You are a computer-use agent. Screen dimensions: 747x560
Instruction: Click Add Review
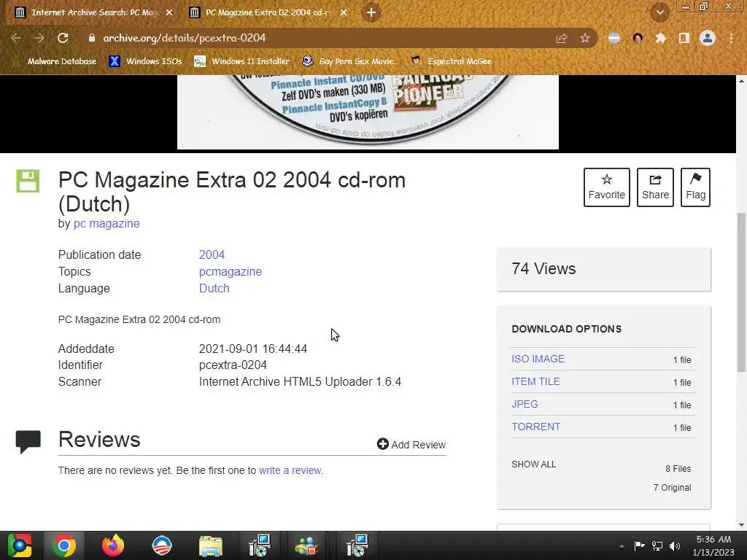click(x=411, y=444)
